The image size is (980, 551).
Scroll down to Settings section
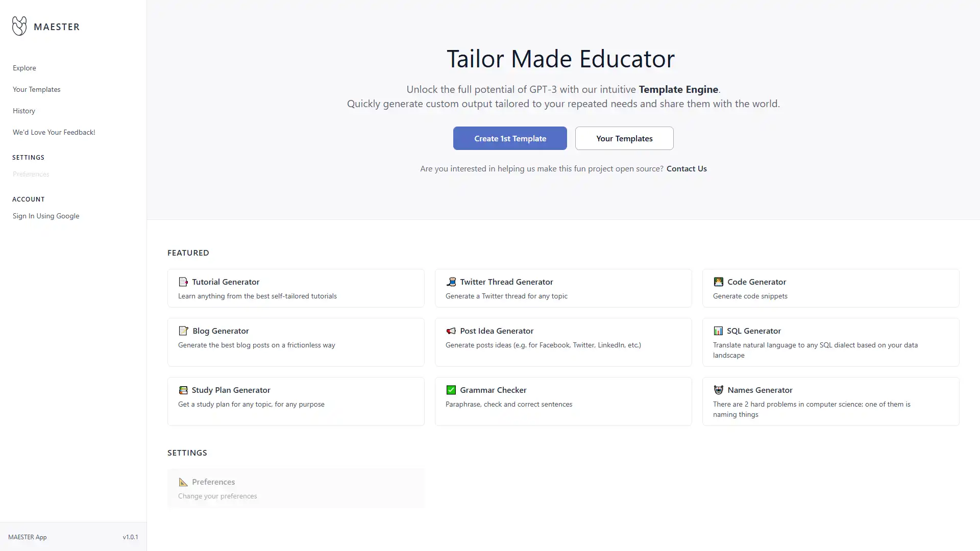[x=187, y=452]
